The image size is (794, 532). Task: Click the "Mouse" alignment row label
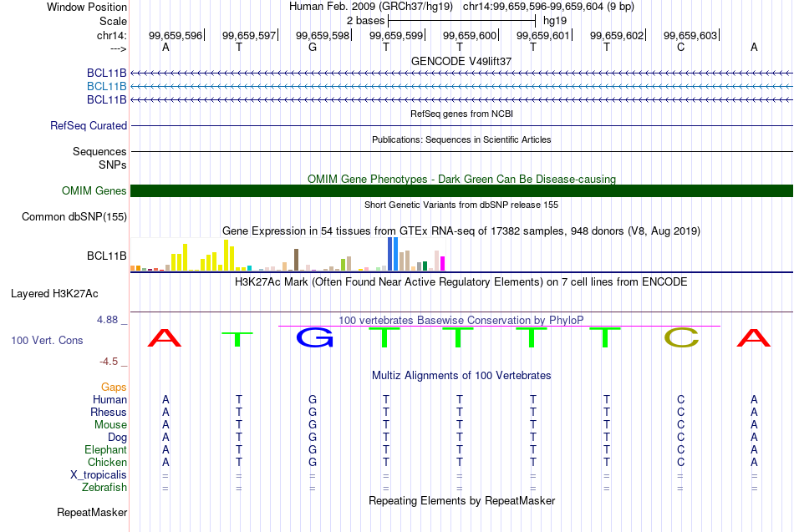coord(110,425)
